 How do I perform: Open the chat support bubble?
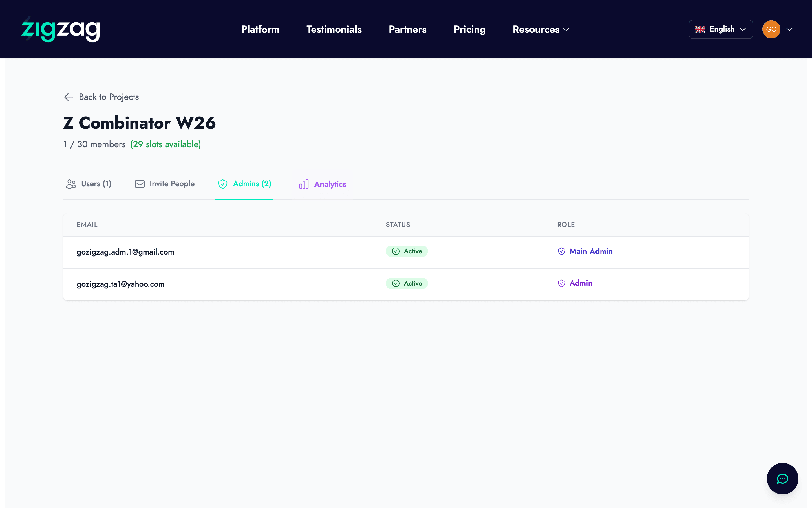[782, 478]
